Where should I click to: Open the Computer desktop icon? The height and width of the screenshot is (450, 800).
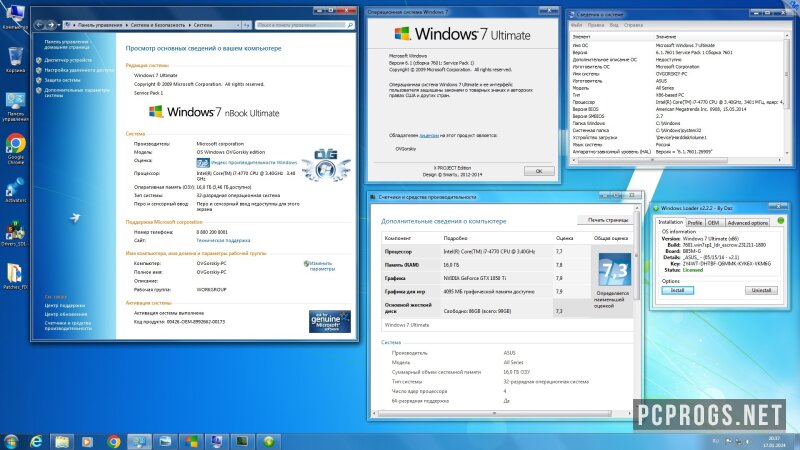pyautogui.click(x=15, y=16)
